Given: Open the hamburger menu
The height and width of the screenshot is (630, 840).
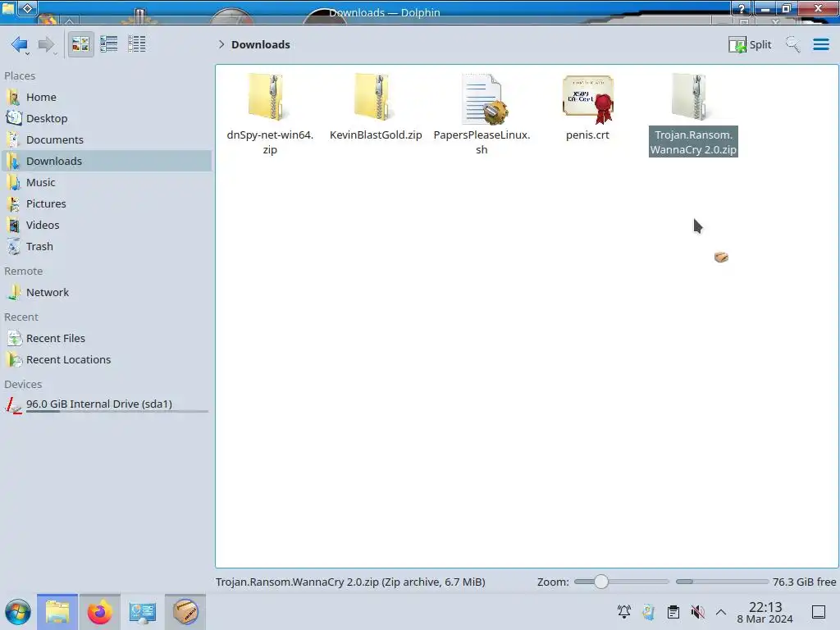Looking at the screenshot, I should pyautogui.click(x=820, y=44).
